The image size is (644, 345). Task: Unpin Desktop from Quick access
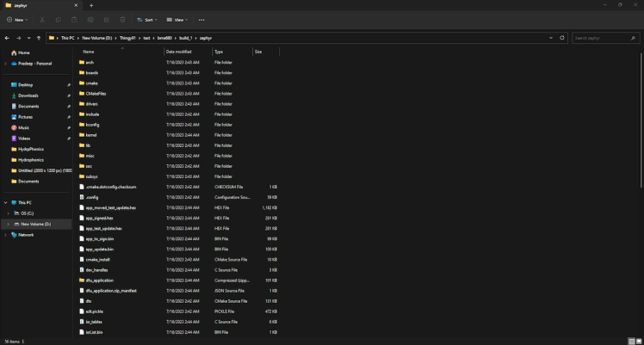click(x=68, y=85)
